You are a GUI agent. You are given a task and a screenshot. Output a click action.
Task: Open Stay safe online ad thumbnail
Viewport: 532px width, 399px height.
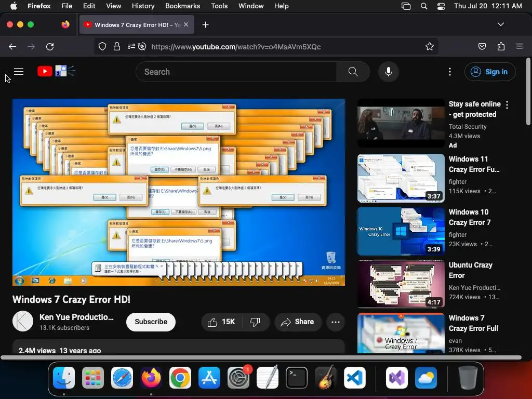(401, 124)
